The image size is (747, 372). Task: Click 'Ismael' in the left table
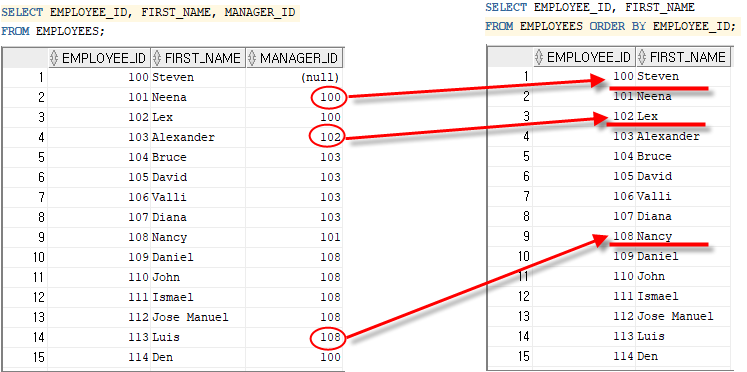[173, 298]
